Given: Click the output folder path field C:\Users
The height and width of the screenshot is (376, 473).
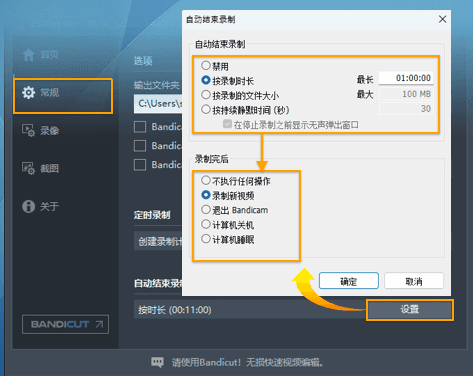Looking at the screenshot, I should (158, 104).
